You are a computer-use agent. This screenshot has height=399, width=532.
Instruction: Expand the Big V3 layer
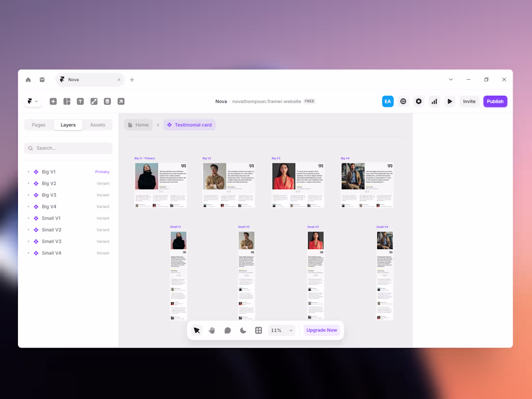coord(29,195)
